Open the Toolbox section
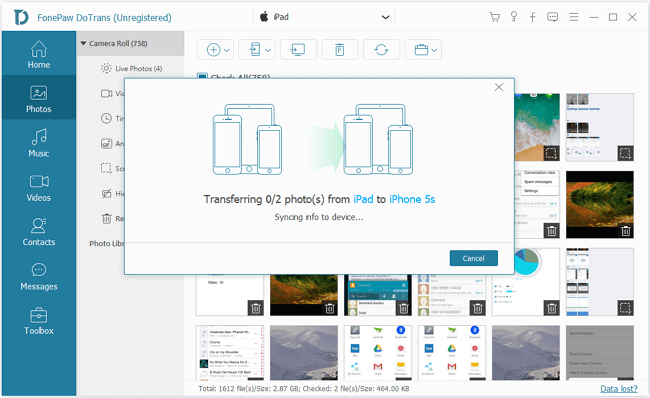 39,320
